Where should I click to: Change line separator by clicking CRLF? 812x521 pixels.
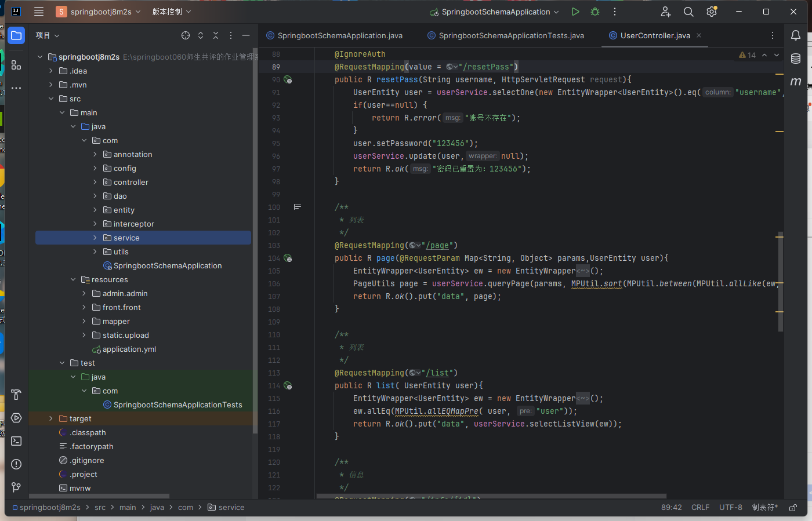pyautogui.click(x=700, y=507)
